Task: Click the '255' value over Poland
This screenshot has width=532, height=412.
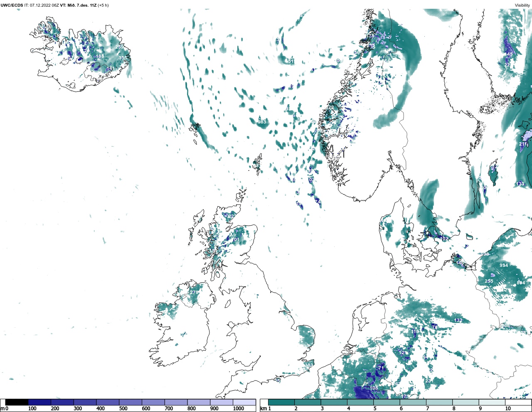Action: pos(489,281)
